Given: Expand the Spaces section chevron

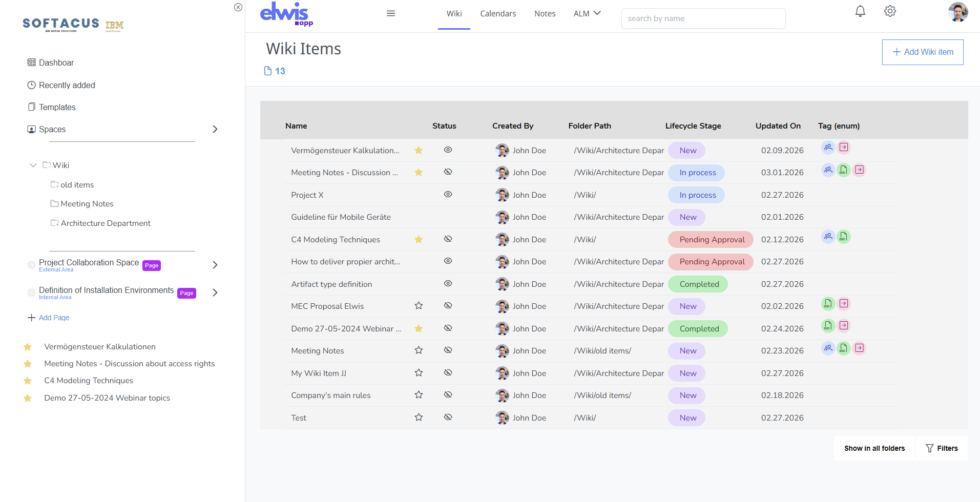Looking at the screenshot, I should click(x=215, y=129).
